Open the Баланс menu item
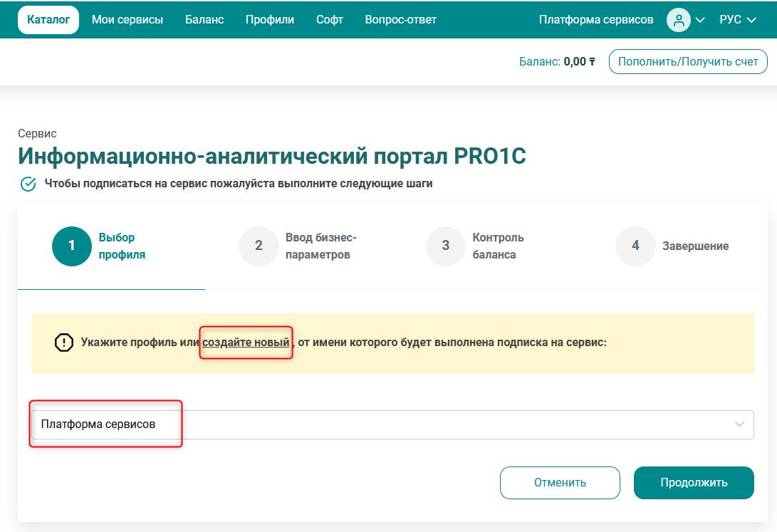This screenshot has width=777, height=532. (204, 20)
